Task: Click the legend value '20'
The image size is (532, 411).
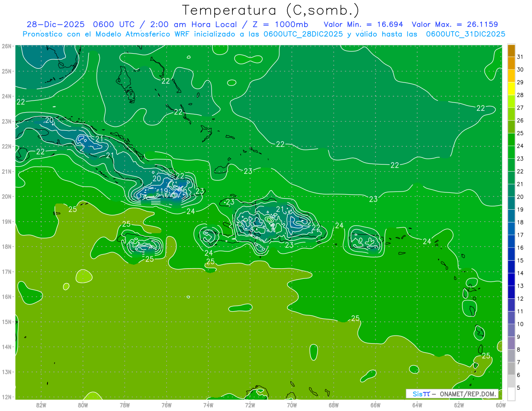Action: tap(520, 197)
